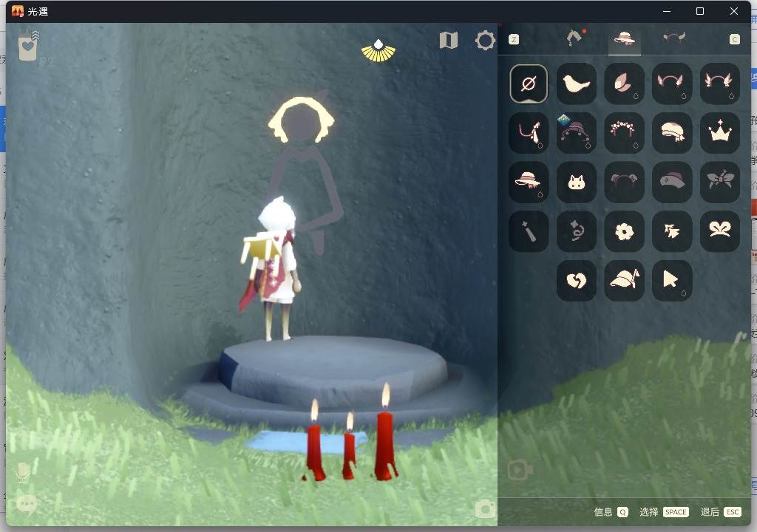The width and height of the screenshot is (757, 532).
Task: Maximize the 光遇 game window
Action: [x=700, y=11]
